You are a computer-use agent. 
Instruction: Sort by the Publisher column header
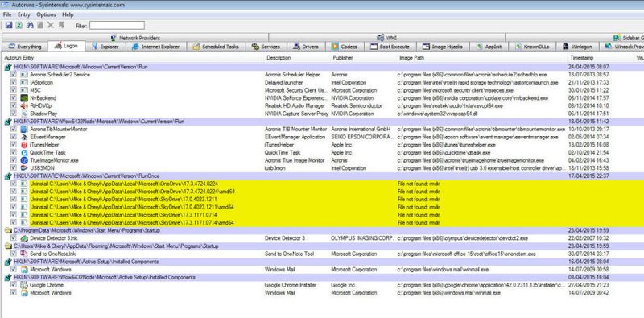(x=363, y=58)
